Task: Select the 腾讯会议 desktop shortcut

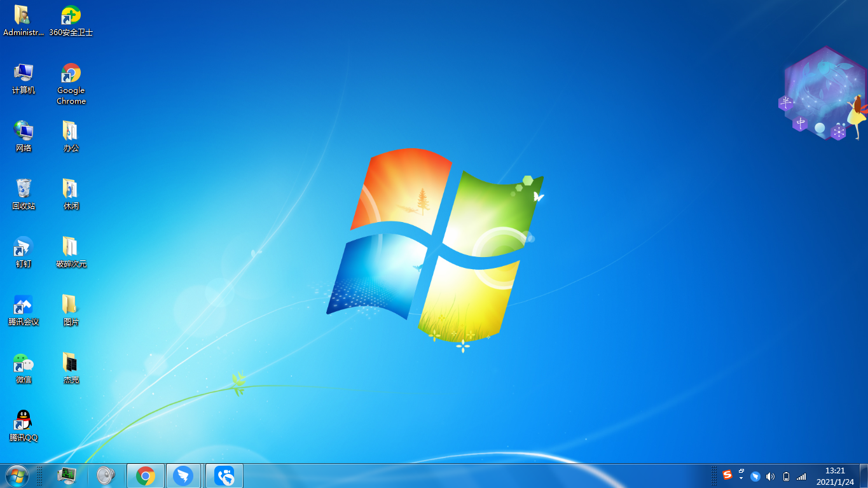Action: tap(24, 310)
